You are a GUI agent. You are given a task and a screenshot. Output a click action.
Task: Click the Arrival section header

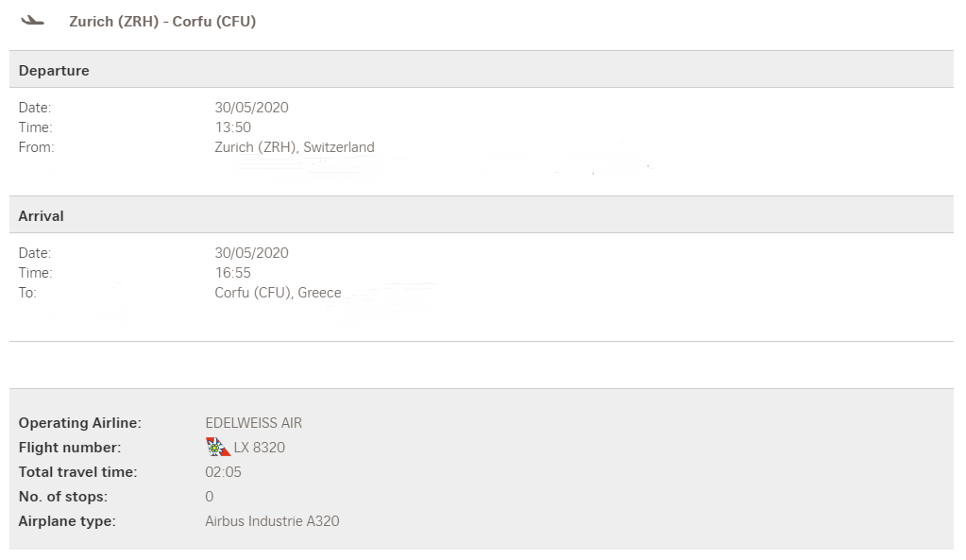[42, 216]
